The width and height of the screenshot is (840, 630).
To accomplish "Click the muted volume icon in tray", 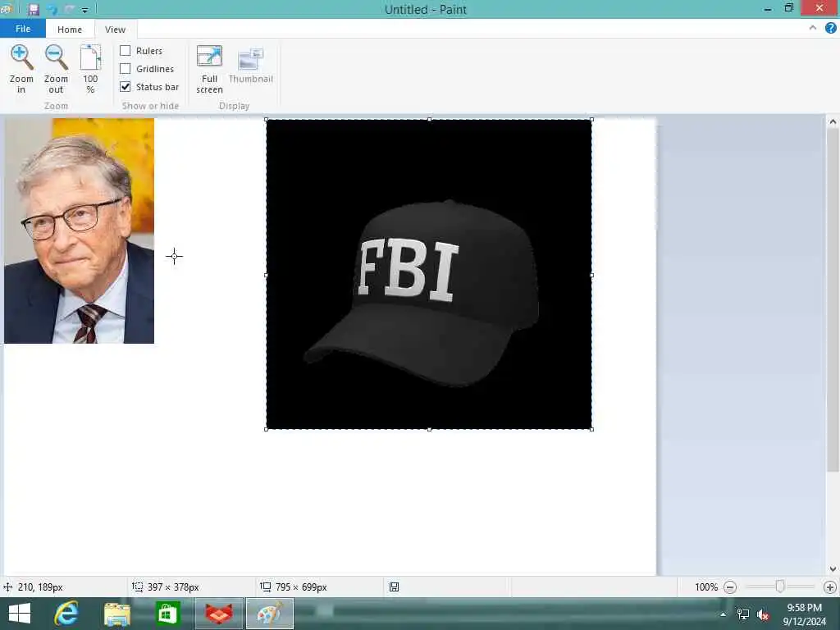I will (x=763, y=614).
